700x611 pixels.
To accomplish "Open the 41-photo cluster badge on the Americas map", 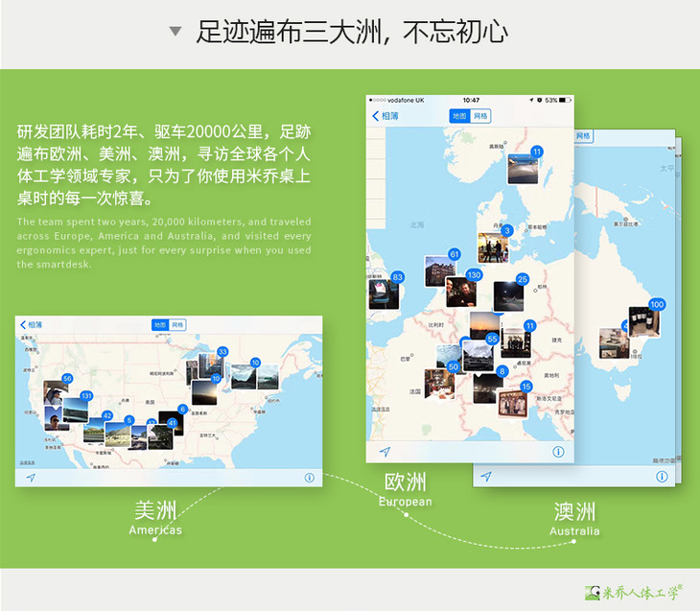I will coord(172,423).
